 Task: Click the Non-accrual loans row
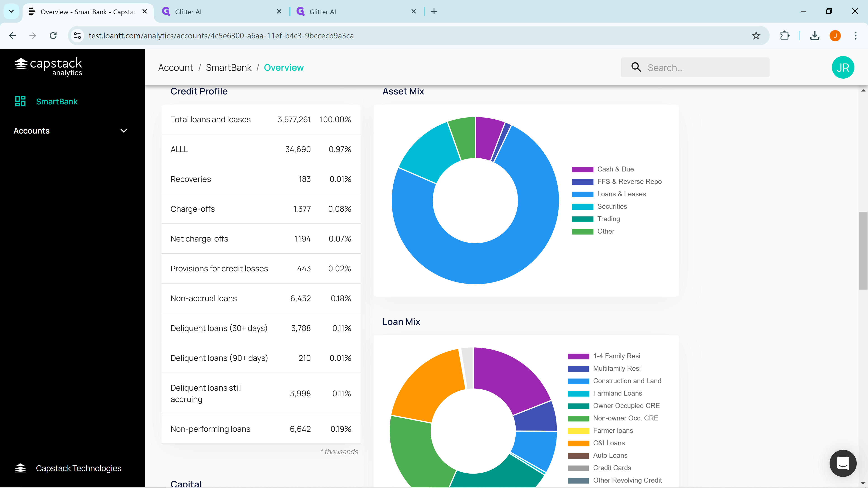[261, 298]
